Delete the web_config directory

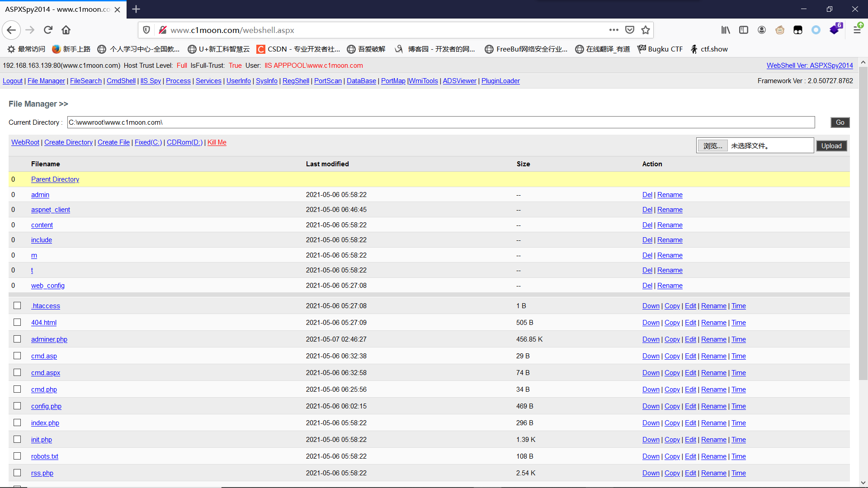point(647,286)
